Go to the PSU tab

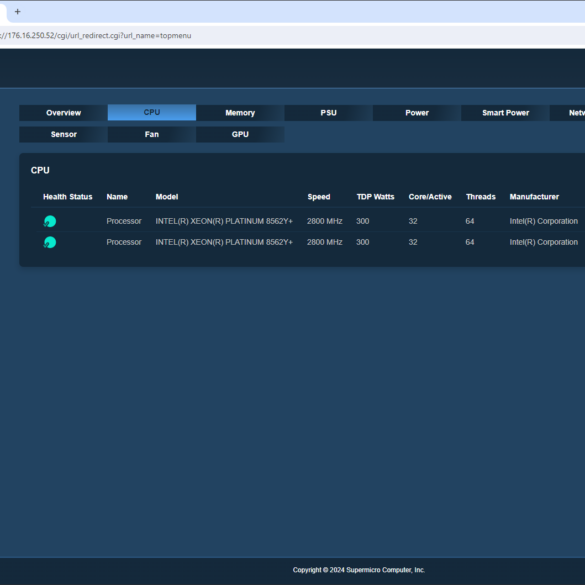click(328, 113)
